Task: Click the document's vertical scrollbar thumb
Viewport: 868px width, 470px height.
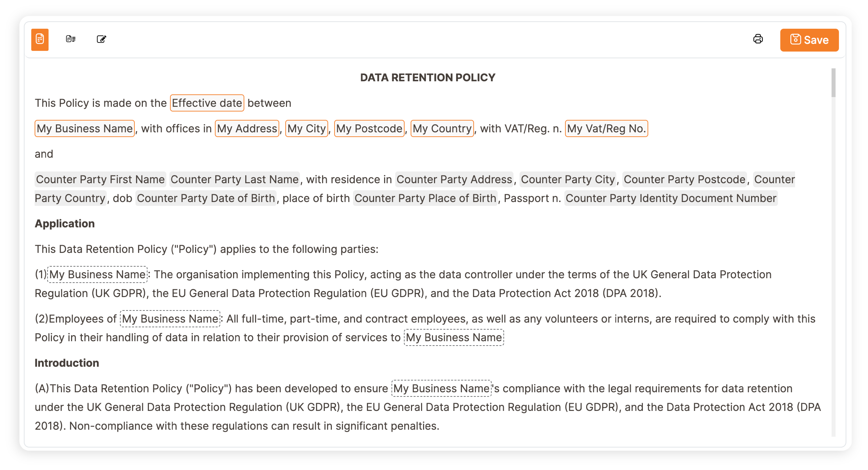Action: click(833, 83)
